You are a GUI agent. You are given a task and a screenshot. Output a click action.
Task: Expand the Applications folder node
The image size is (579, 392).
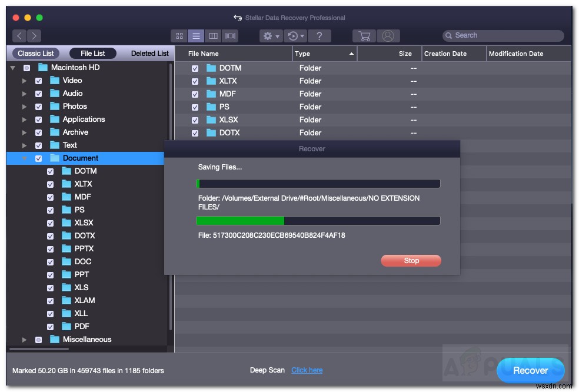tap(24, 119)
